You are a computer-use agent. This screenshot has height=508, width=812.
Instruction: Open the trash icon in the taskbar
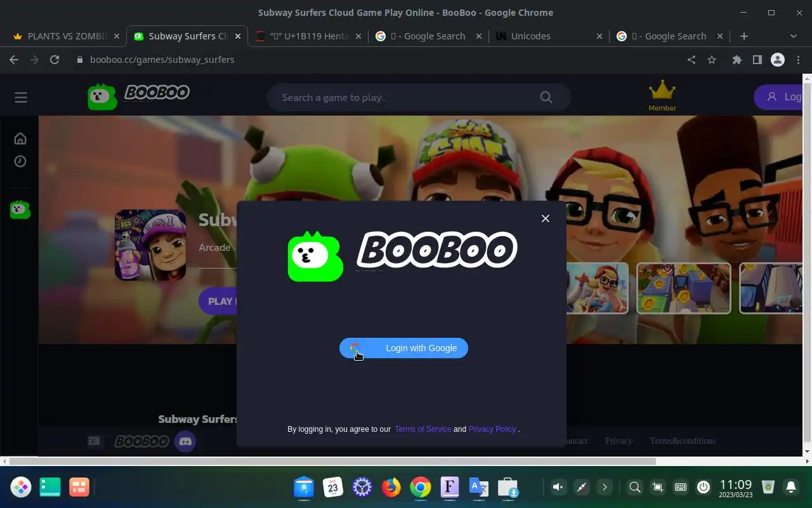point(768,487)
